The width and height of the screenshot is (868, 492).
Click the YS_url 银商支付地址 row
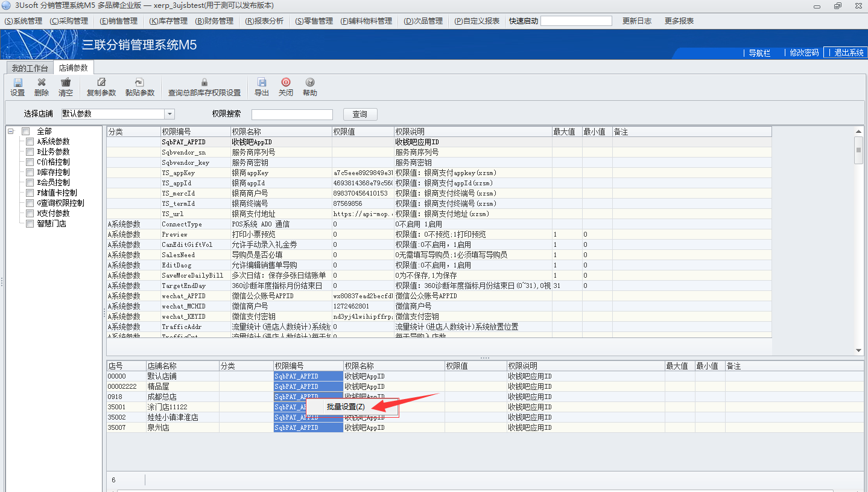coord(439,214)
